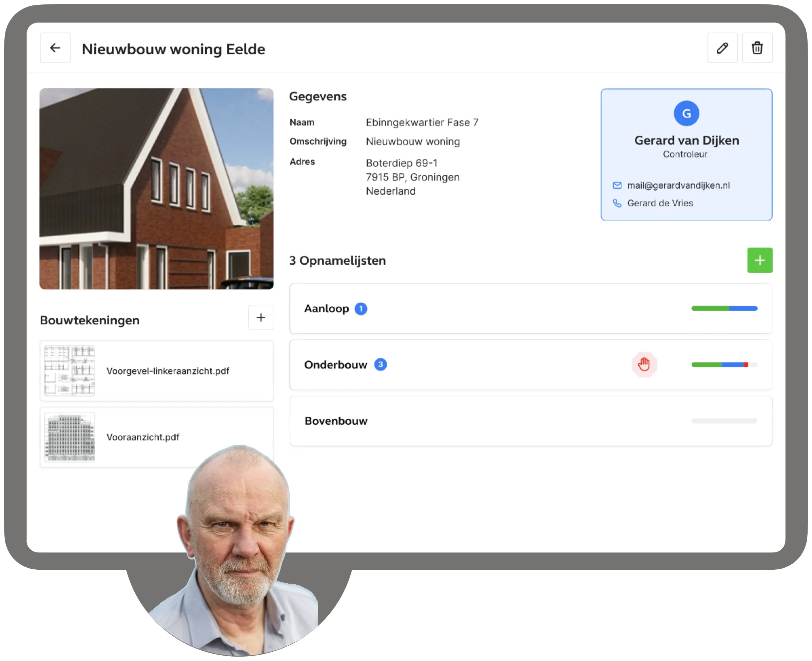Open the Aanloop opnamelijst
812x661 pixels.
[x=327, y=309]
